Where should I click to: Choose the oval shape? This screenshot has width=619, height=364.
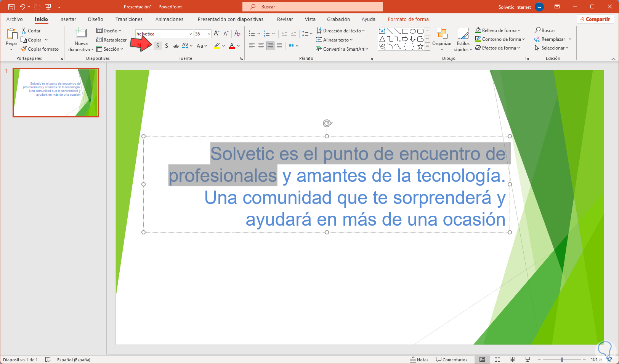[x=413, y=31]
